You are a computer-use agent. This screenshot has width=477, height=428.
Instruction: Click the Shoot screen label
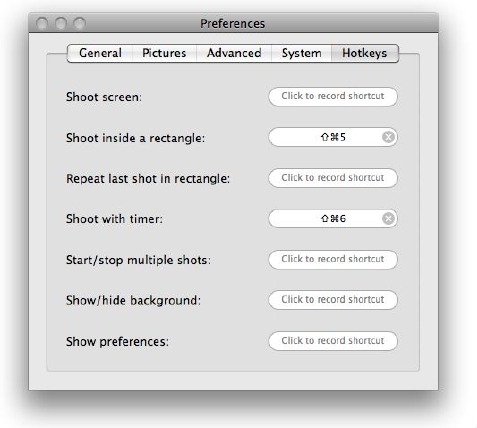pyautogui.click(x=104, y=97)
